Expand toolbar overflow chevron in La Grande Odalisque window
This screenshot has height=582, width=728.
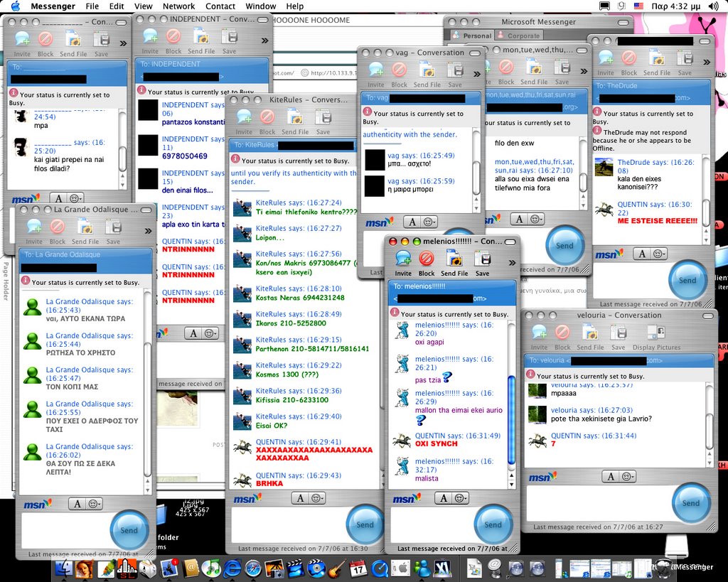pos(148,231)
